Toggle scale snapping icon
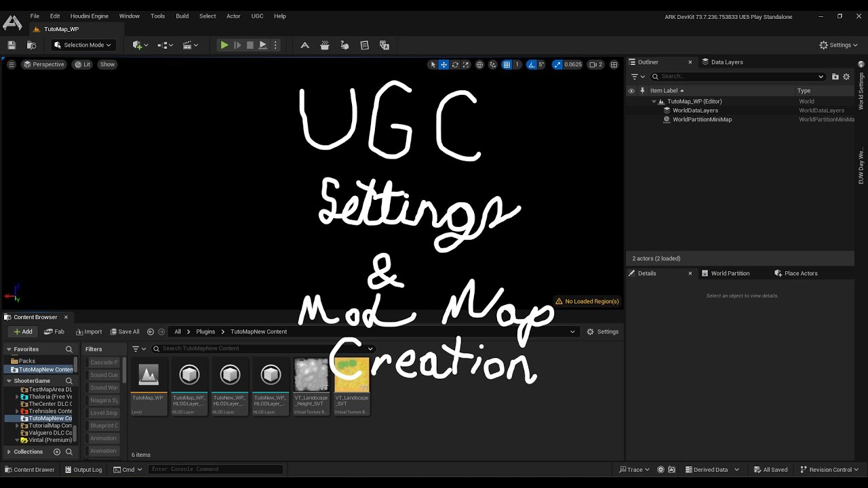 pyautogui.click(x=557, y=64)
